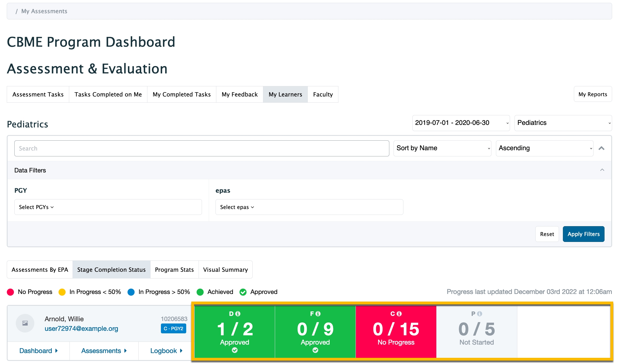
Task: Collapse the Data Filters section
Action: tap(602, 170)
